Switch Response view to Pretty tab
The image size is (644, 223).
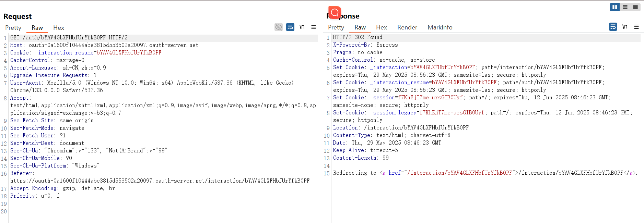pos(336,27)
